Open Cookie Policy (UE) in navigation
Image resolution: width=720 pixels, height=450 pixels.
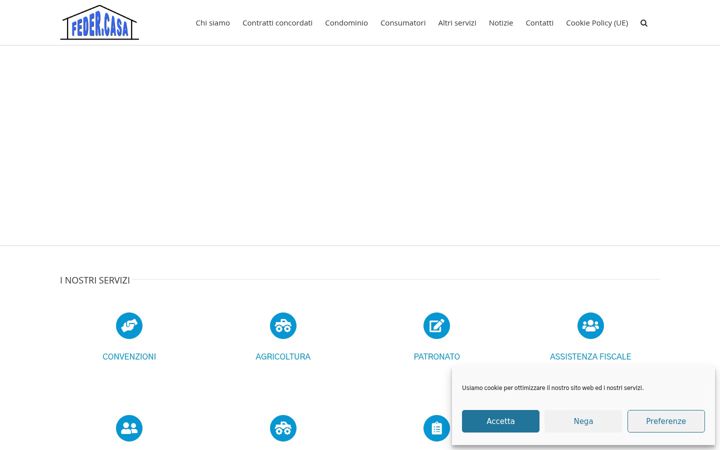point(596,23)
